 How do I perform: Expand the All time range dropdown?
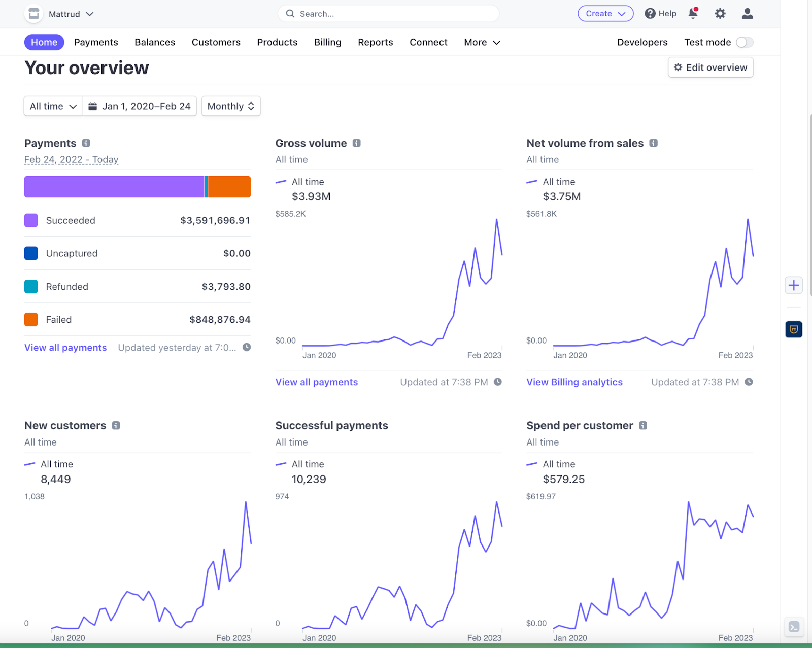(x=53, y=106)
